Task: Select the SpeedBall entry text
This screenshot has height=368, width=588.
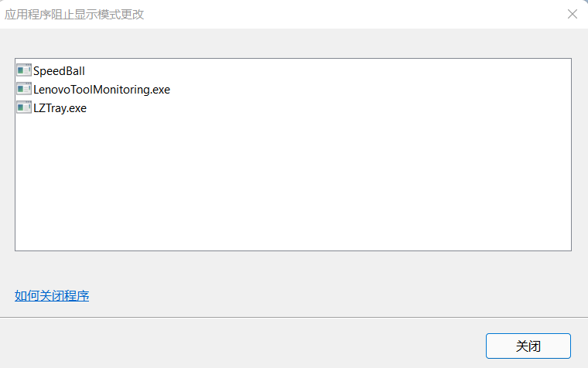Action: 59,71
